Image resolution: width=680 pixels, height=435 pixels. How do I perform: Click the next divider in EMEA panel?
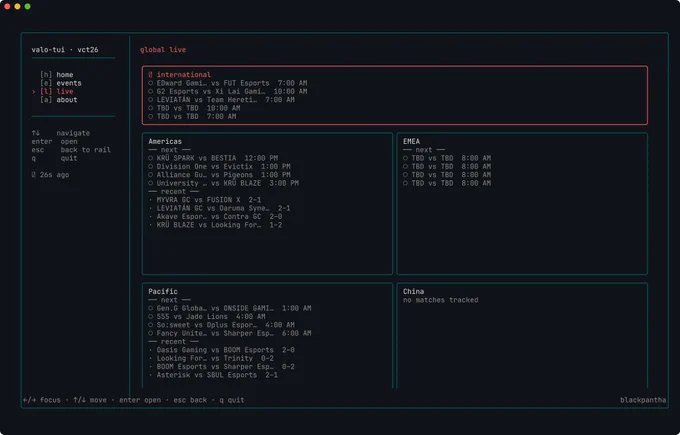424,150
